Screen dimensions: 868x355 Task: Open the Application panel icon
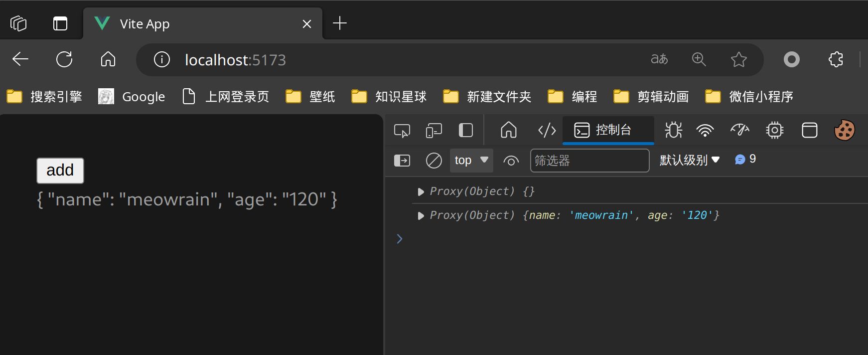pyautogui.click(x=809, y=130)
